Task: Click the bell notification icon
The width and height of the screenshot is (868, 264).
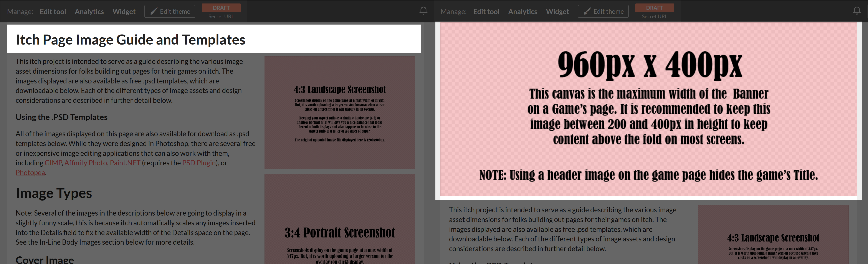Action: tap(422, 10)
